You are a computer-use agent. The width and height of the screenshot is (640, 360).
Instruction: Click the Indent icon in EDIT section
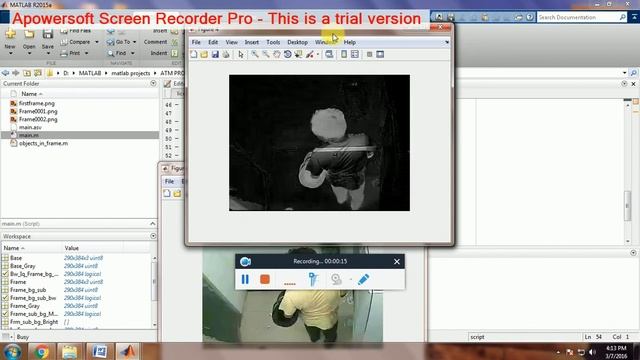pos(175,53)
